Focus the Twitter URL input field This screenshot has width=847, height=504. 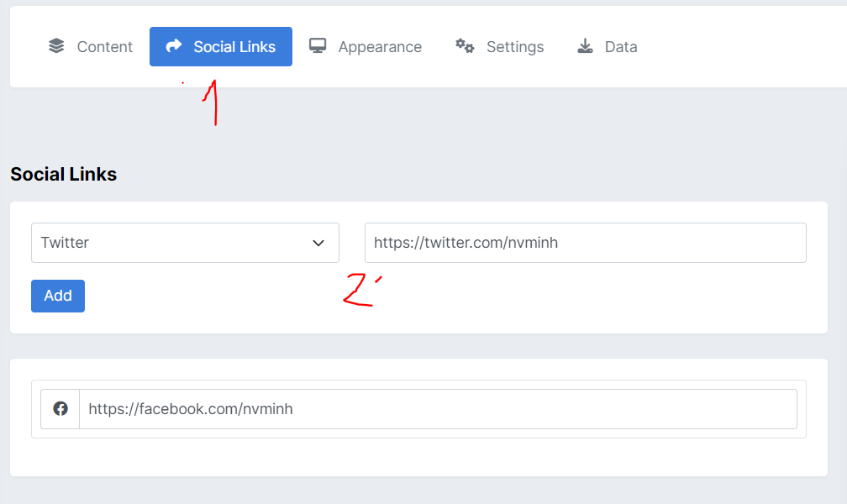pyautogui.click(x=585, y=243)
